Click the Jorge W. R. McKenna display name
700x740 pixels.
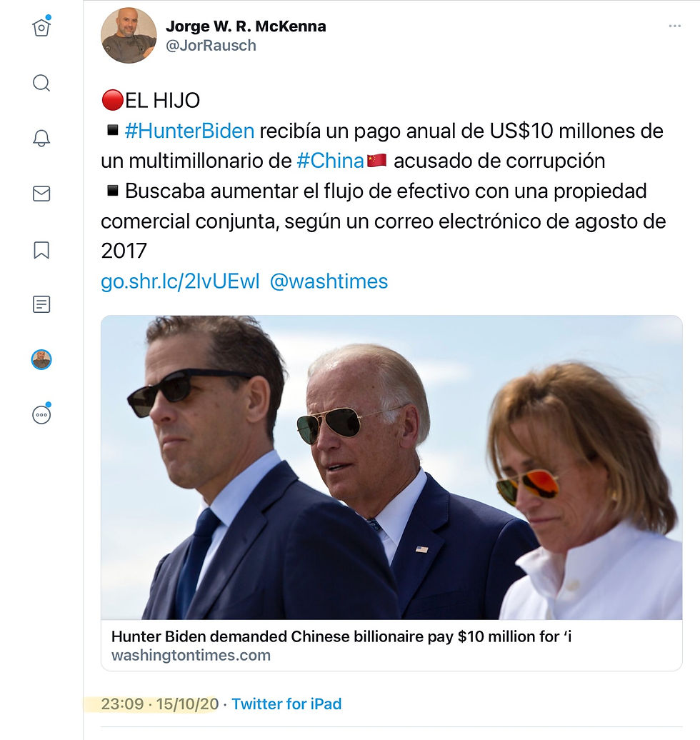(246, 26)
